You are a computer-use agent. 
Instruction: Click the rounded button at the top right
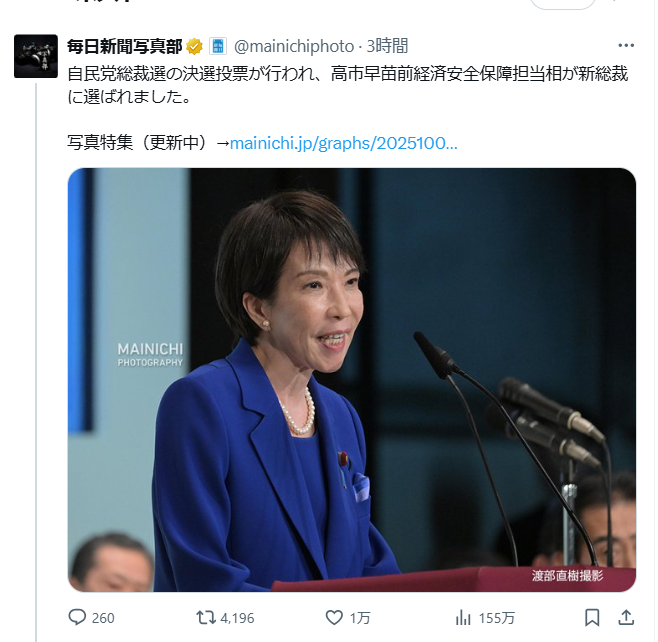click(563, 3)
